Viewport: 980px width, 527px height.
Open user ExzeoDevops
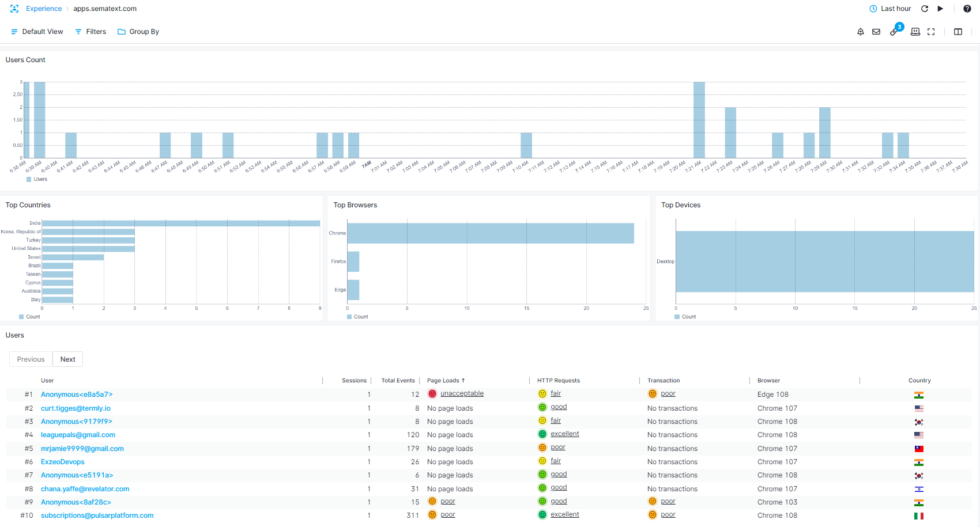point(63,462)
